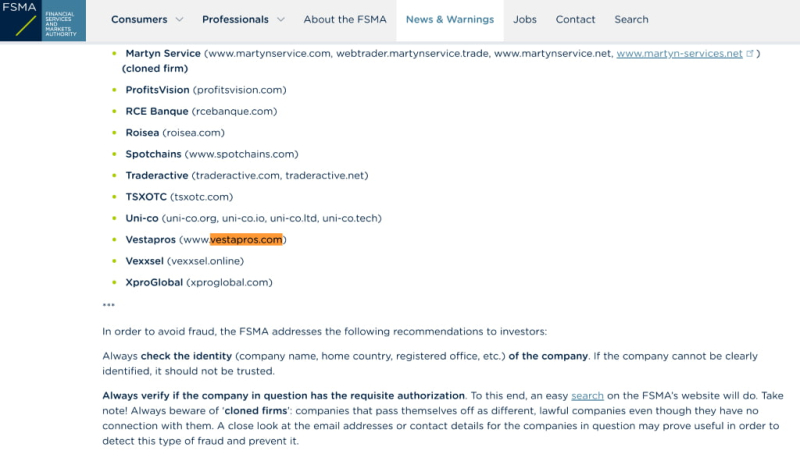Open the Contact page
800x461 pixels.
575,19
